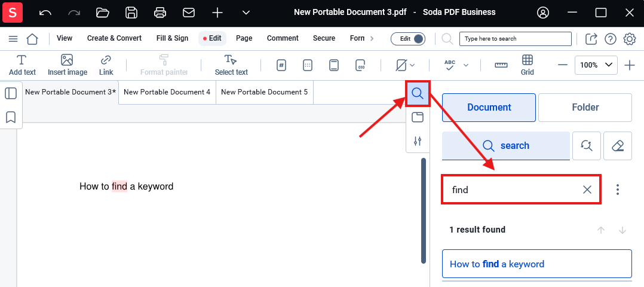Click the header and footer dotted icon
644x287 pixels.
[x=308, y=65]
